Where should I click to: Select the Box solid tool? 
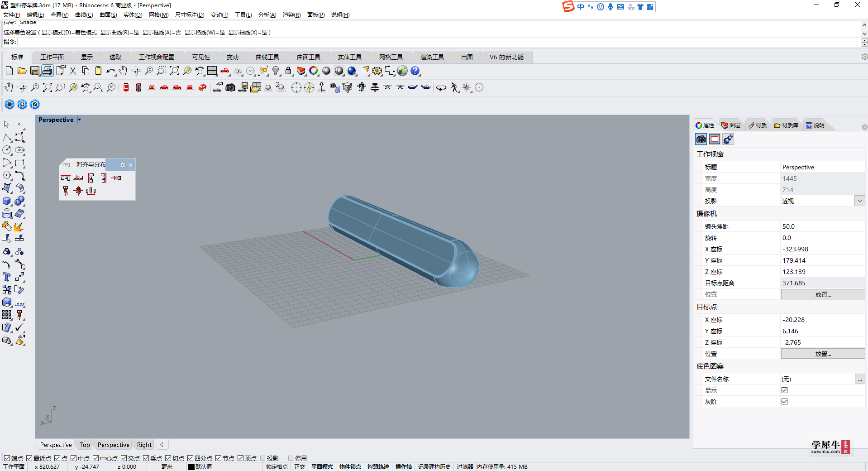point(7,201)
